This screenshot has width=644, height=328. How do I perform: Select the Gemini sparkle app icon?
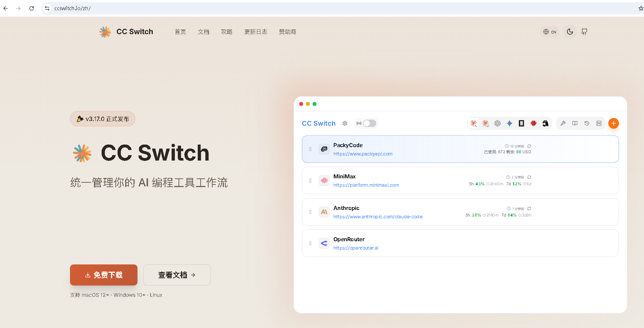(509, 123)
